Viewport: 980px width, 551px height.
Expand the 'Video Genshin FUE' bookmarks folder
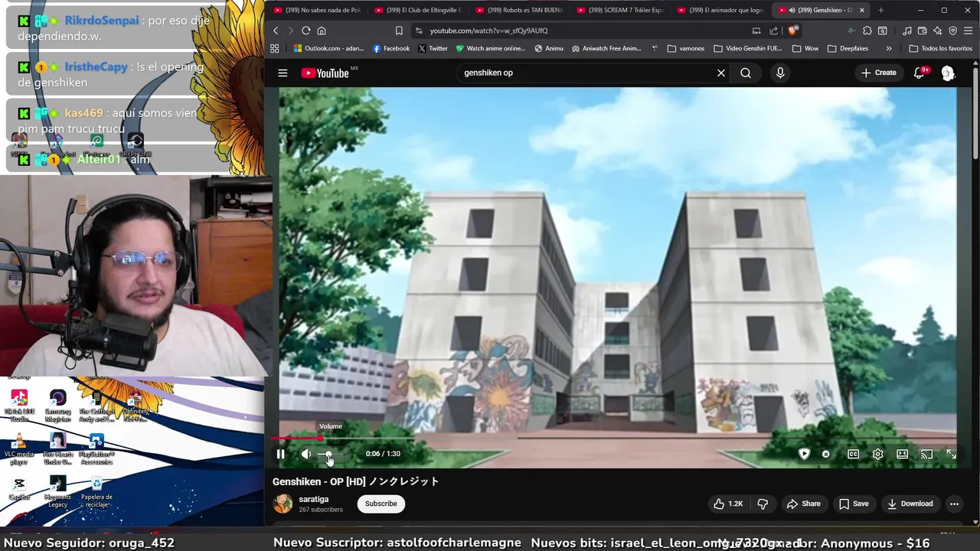[748, 48]
